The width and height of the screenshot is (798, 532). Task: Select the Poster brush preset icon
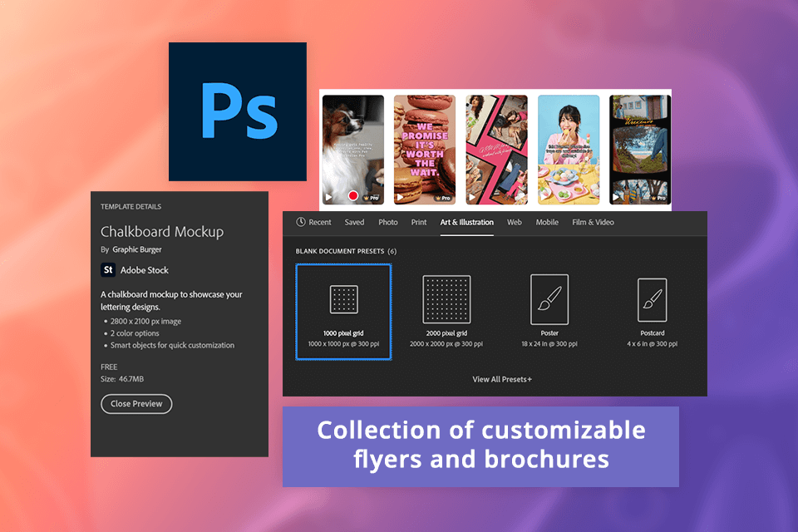tap(549, 299)
